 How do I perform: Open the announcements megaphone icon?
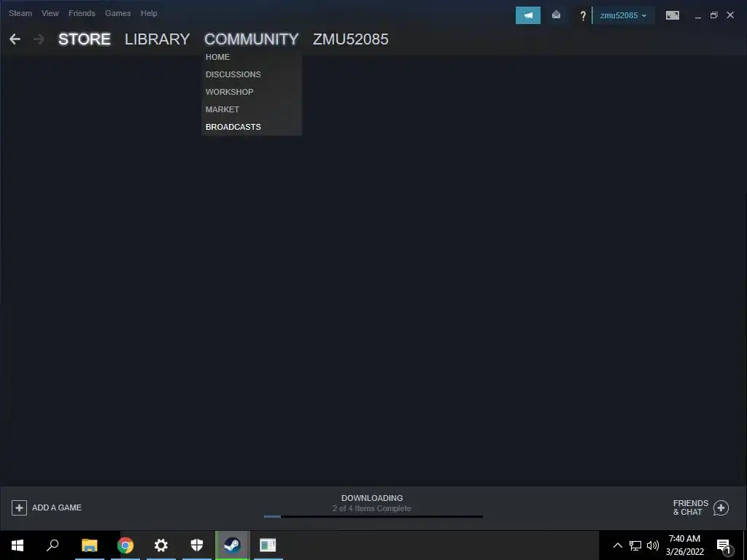528,15
